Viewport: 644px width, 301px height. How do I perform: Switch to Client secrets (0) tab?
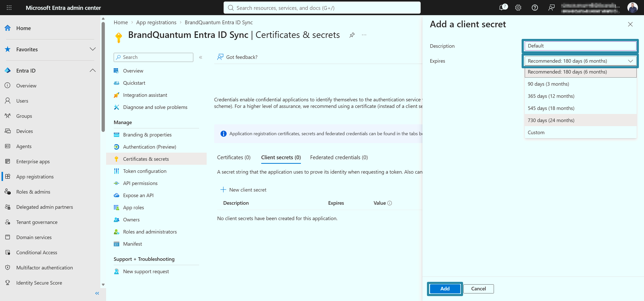[x=281, y=157]
